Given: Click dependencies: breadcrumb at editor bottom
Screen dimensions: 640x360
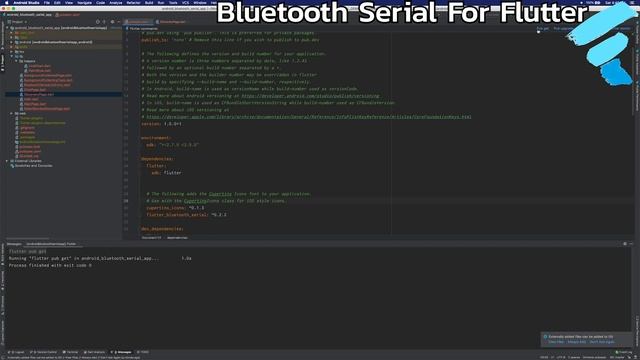Looking at the screenshot, I should click(x=177, y=238).
